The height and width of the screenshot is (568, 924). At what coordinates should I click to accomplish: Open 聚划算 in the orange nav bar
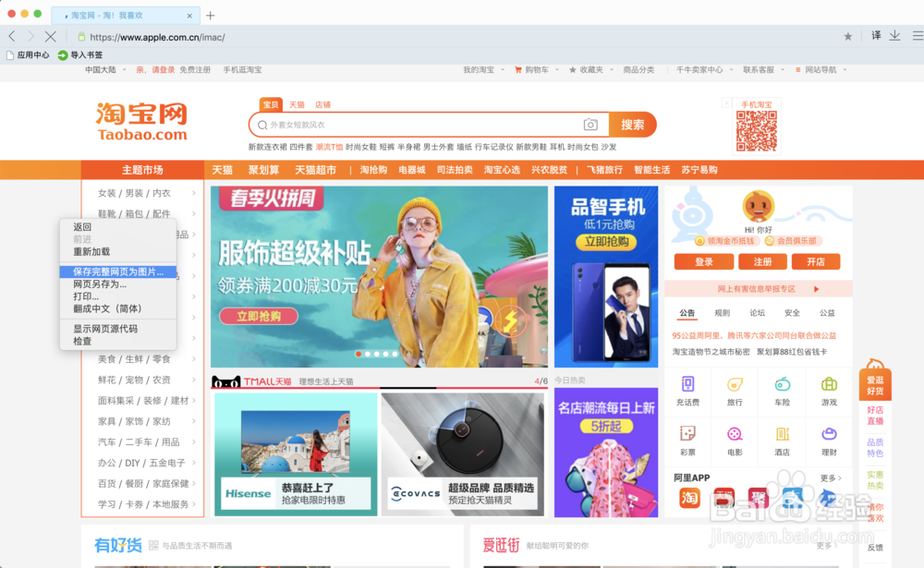coord(263,170)
